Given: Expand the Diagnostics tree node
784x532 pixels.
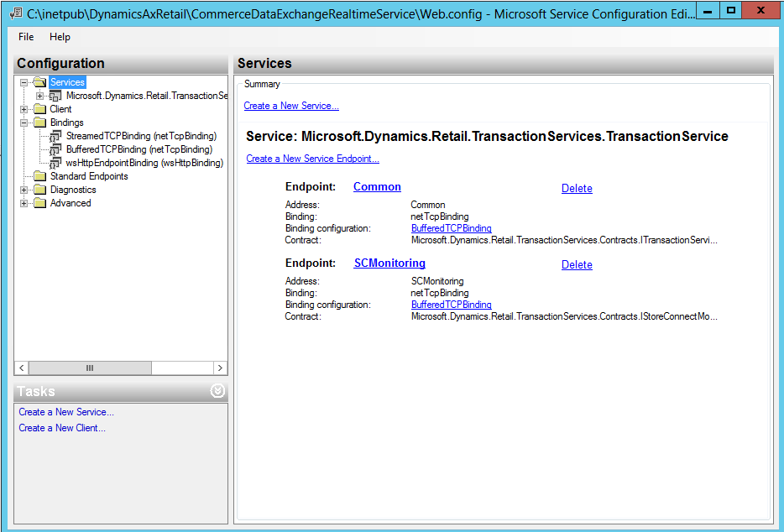Looking at the screenshot, I should (x=24, y=190).
